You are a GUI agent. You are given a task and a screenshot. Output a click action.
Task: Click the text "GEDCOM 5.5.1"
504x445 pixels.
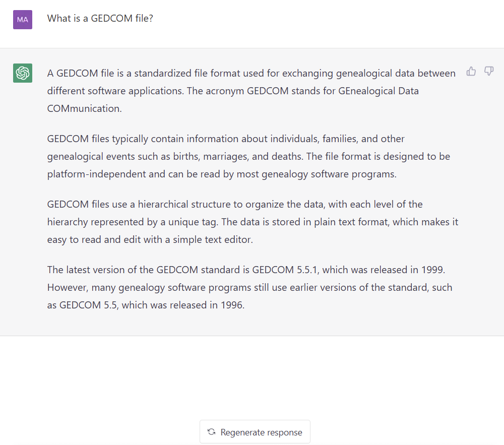285,270
